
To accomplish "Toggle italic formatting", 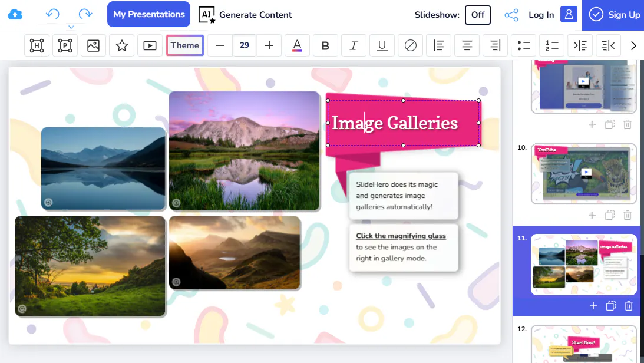I will pos(354,45).
